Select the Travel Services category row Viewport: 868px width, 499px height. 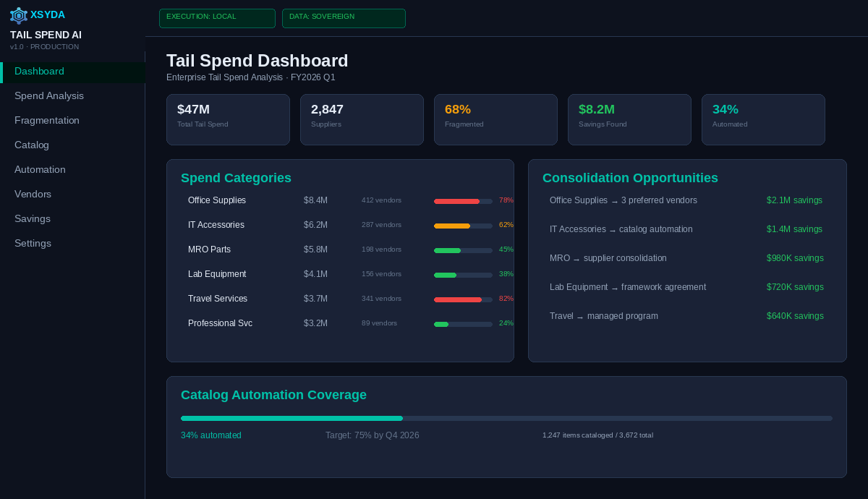[x=340, y=299]
